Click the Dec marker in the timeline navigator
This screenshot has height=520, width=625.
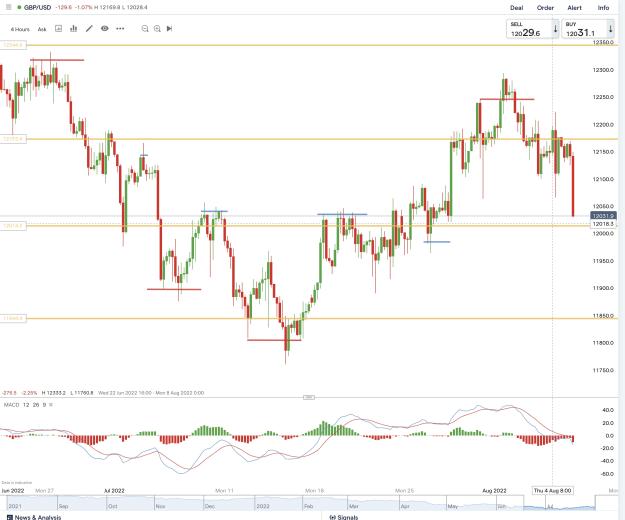tap(210, 506)
